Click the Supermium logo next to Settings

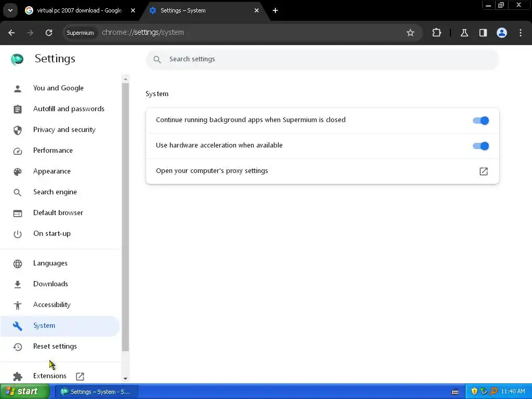point(17,59)
